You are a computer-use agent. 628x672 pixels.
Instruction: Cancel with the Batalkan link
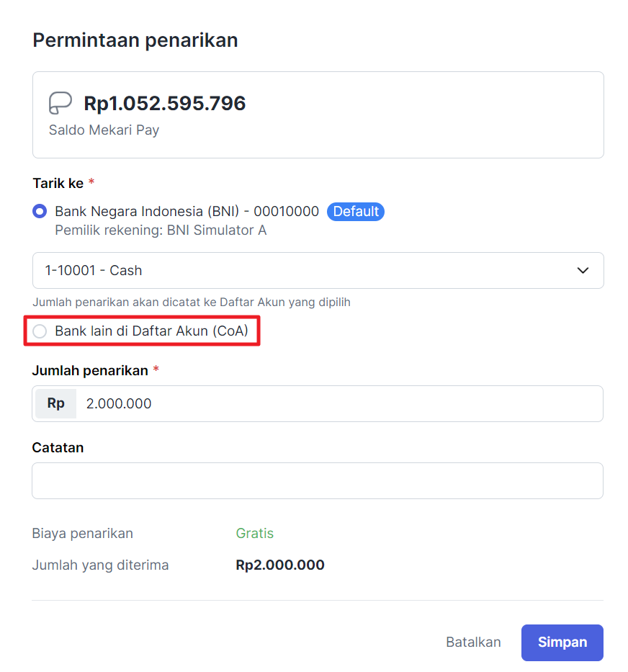[473, 642]
